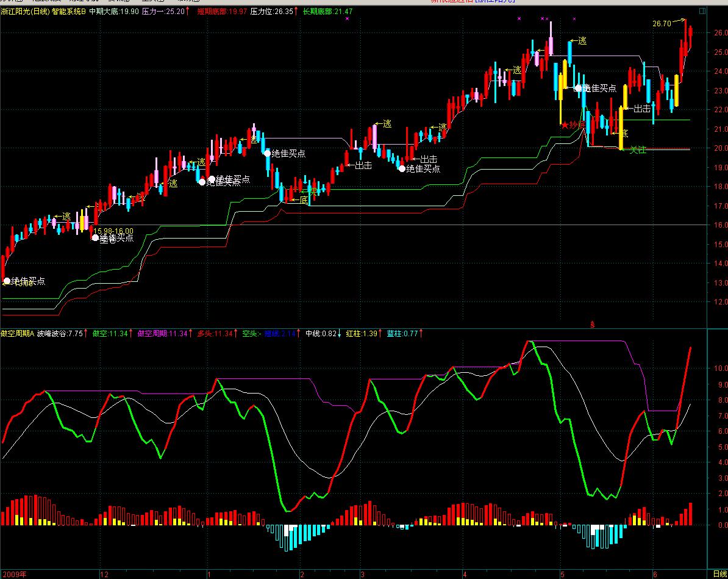Click the month 4 marker on time axis
Image resolution: width=728 pixels, height=579 pixels.
[x=464, y=574]
